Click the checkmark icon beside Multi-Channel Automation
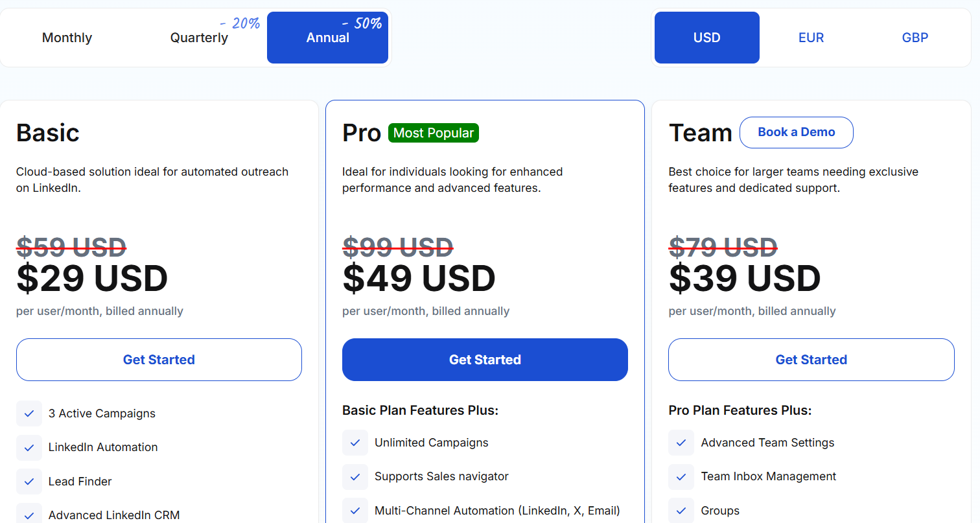 tap(355, 511)
